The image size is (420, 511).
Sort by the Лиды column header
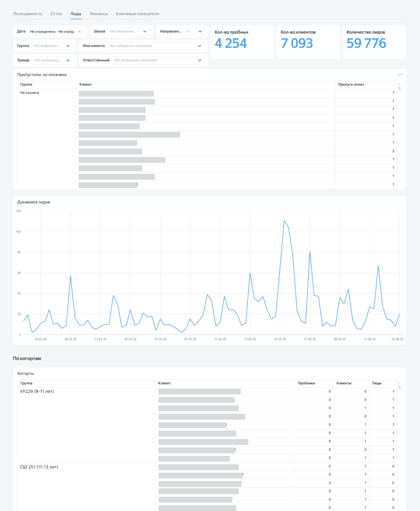click(376, 383)
